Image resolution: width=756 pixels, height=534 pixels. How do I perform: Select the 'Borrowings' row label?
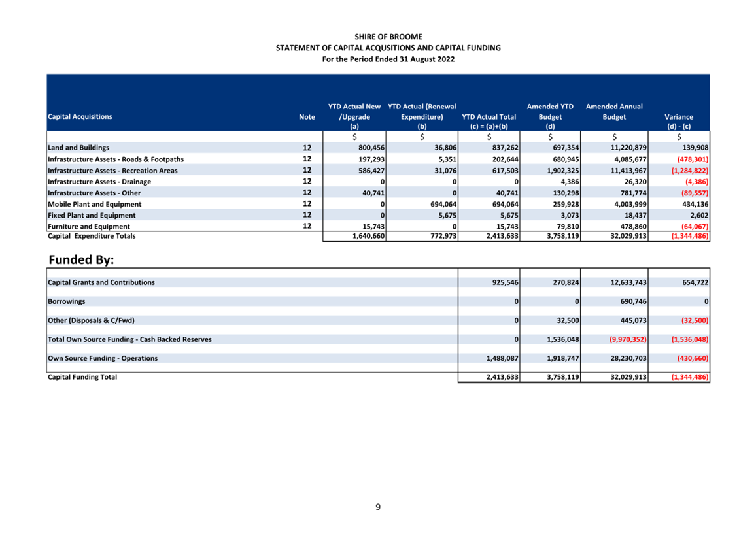(67, 302)
